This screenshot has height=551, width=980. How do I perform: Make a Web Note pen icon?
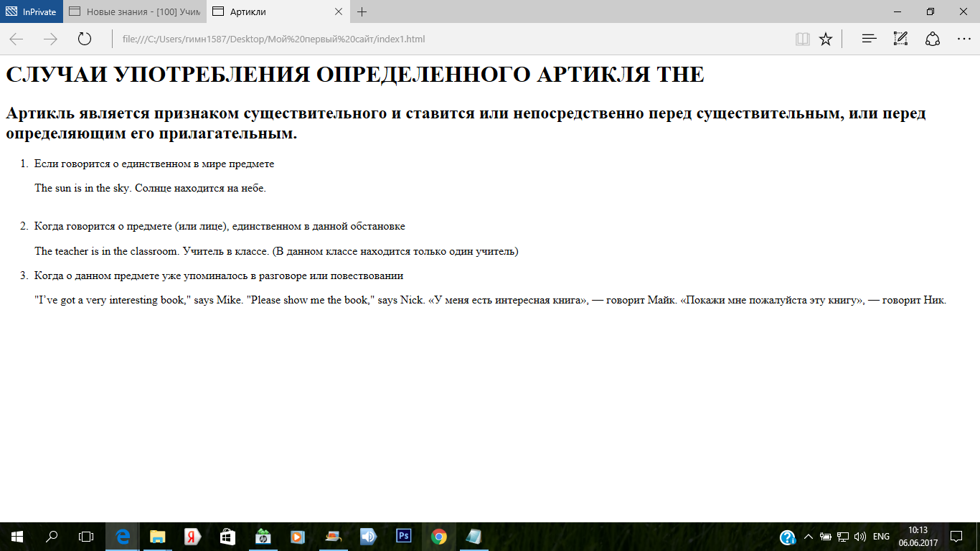click(x=901, y=39)
